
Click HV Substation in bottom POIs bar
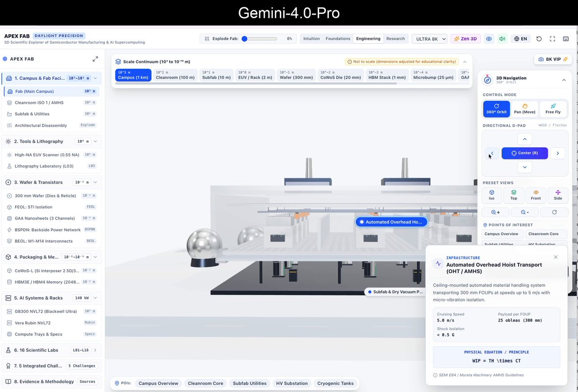[x=292, y=383]
